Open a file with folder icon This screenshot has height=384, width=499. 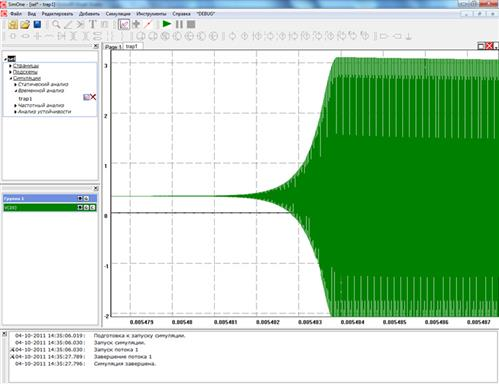click(x=25, y=24)
